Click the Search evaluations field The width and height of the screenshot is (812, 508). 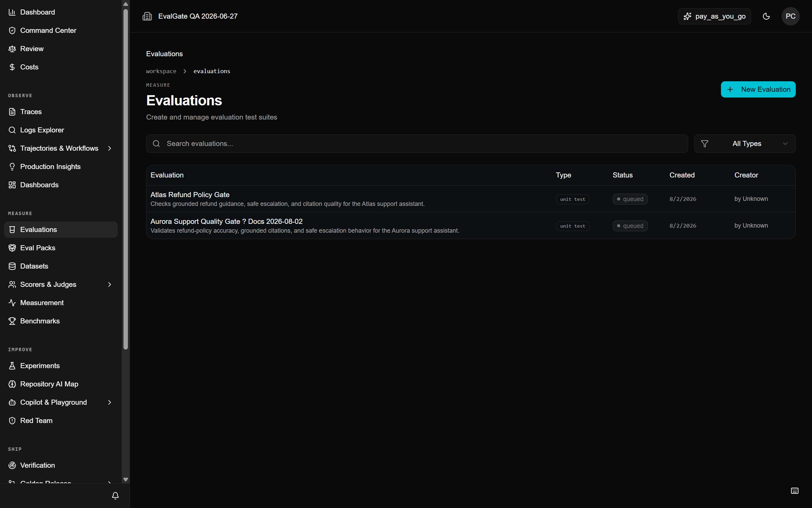pyautogui.click(x=417, y=144)
